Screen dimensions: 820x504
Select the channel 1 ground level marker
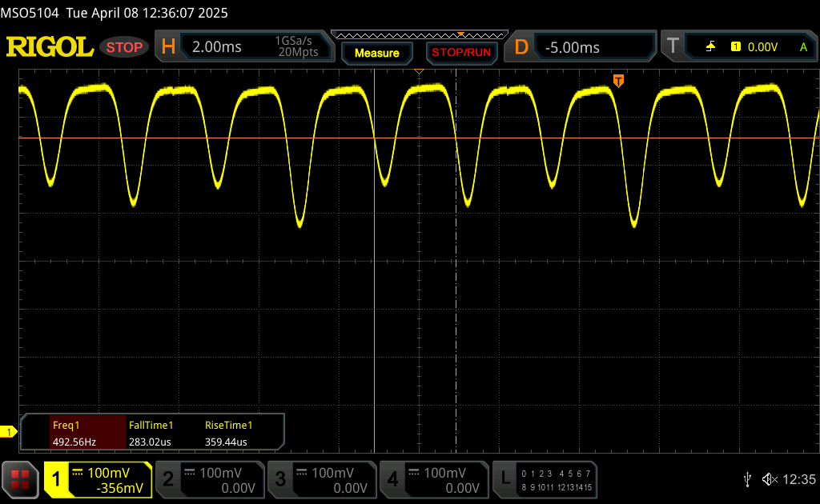pos(9,432)
